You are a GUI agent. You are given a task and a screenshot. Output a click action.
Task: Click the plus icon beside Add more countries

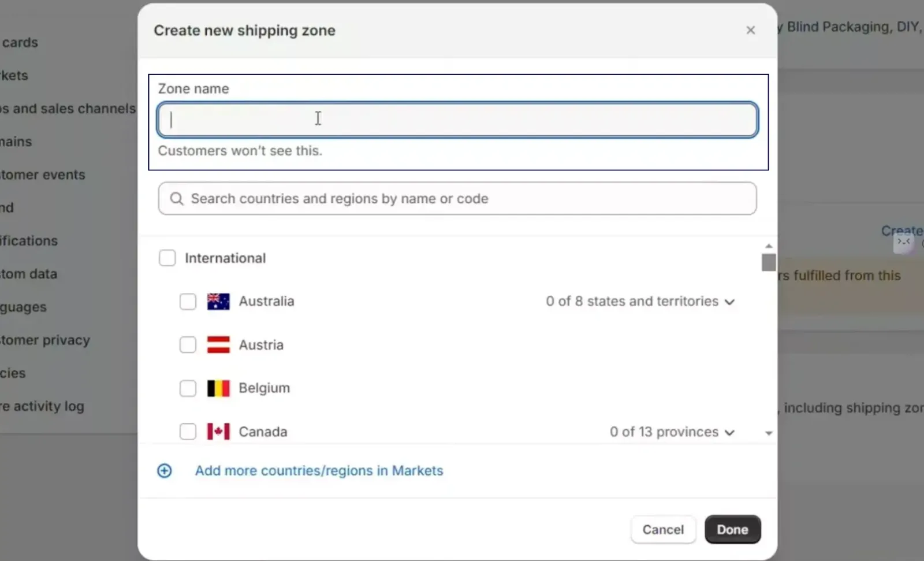(165, 471)
